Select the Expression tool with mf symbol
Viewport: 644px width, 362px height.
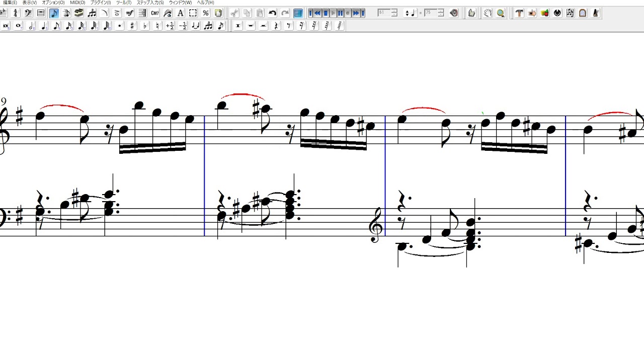point(130,13)
